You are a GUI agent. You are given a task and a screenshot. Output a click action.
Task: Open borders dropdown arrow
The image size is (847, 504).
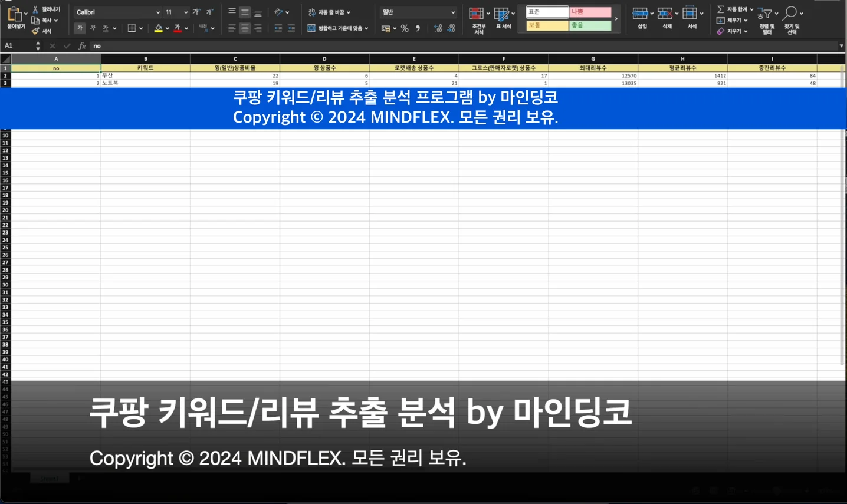click(141, 28)
